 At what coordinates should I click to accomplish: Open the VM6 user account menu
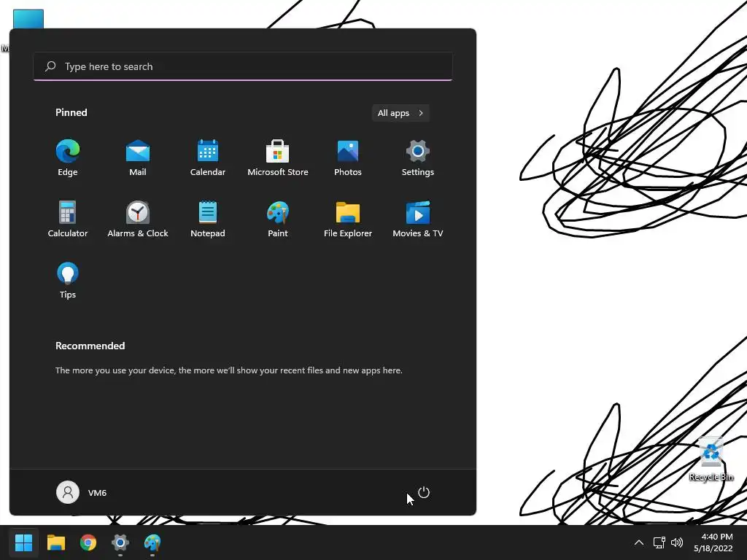coord(82,492)
